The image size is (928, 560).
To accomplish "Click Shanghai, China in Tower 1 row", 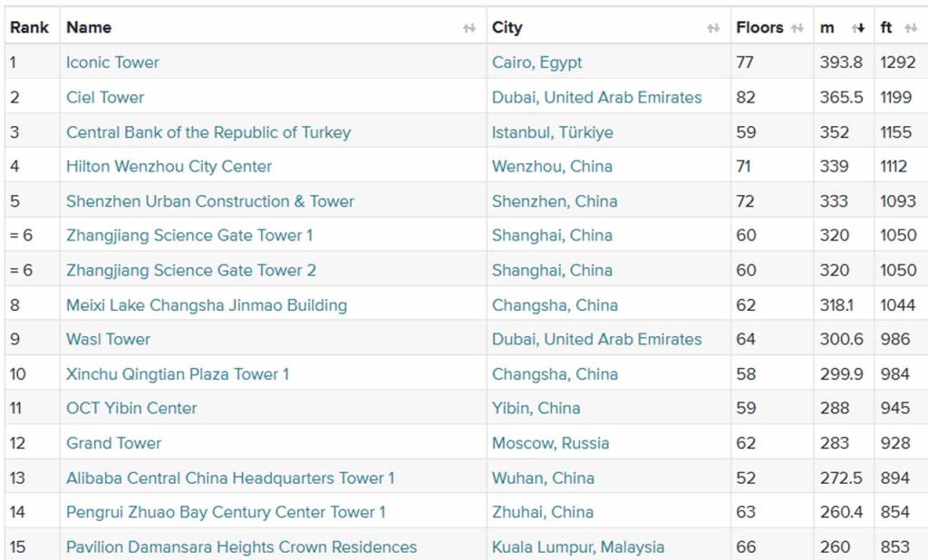I will point(552,235).
